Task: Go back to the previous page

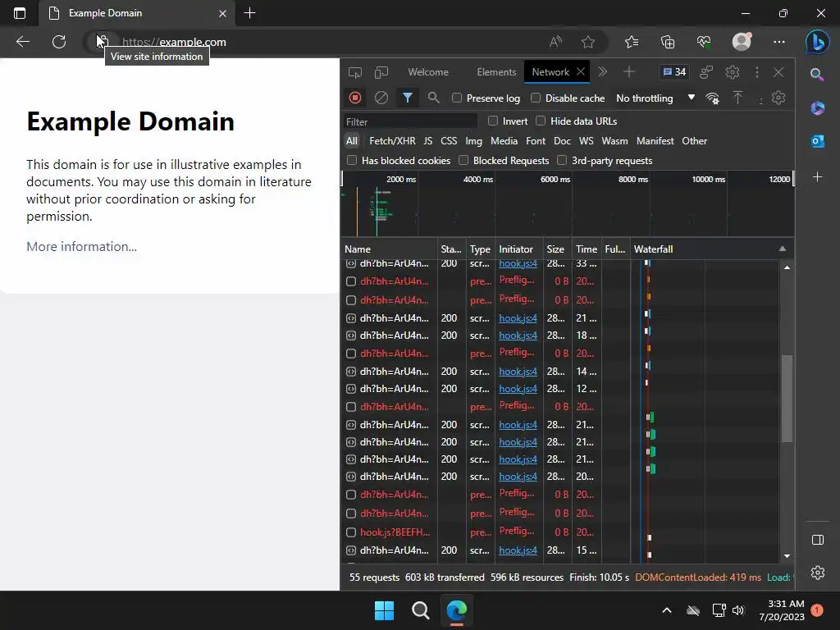Action: (23, 42)
